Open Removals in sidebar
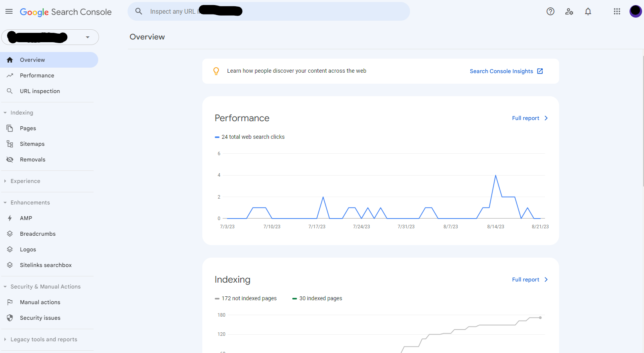Image resolution: width=644 pixels, height=353 pixels. coord(49,159)
